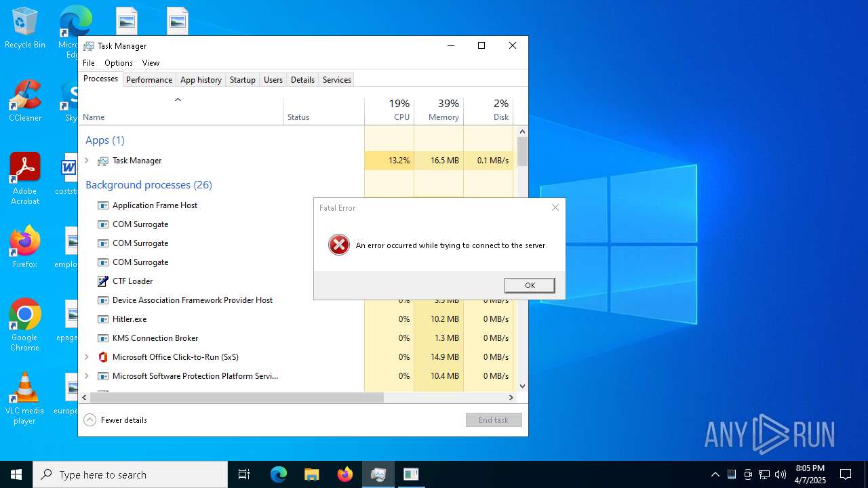
Task: Open the Google Chrome desktop shortcut
Action: pyautogui.click(x=24, y=325)
